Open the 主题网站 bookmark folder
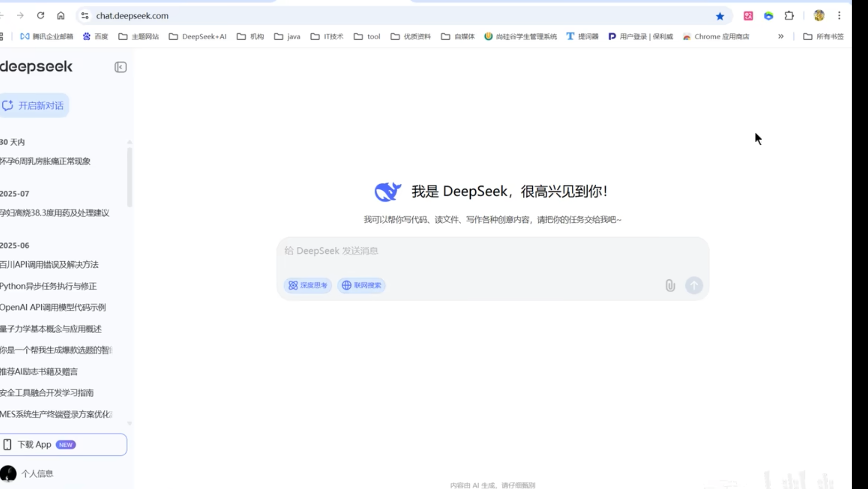Screen dimensions: 868x489 click(139, 37)
